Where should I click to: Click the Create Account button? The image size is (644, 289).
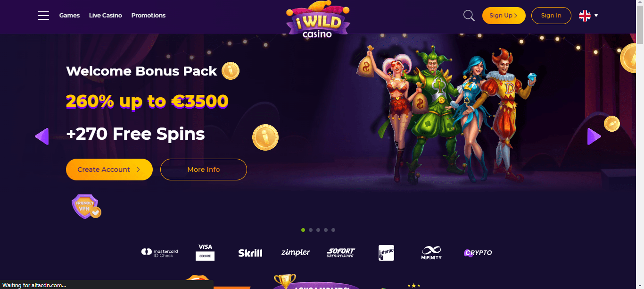(x=109, y=170)
